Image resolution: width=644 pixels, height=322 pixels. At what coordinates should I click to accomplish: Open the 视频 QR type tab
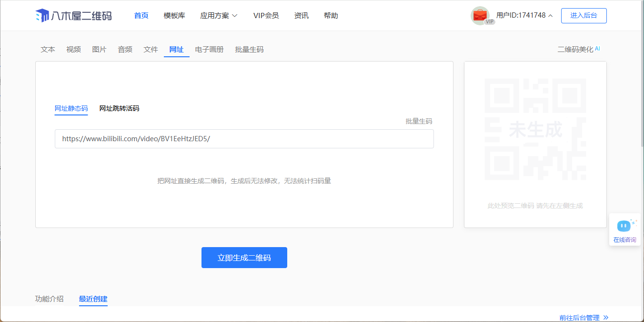[73, 50]
